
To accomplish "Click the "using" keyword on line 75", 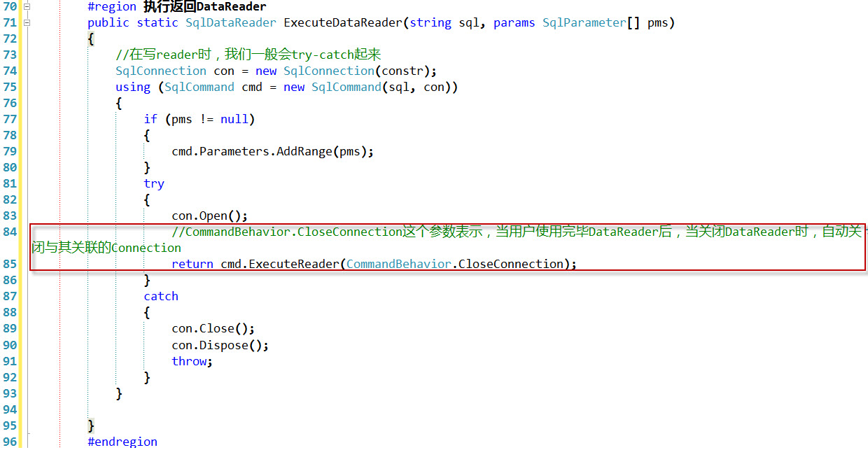I will click(133, 87).
